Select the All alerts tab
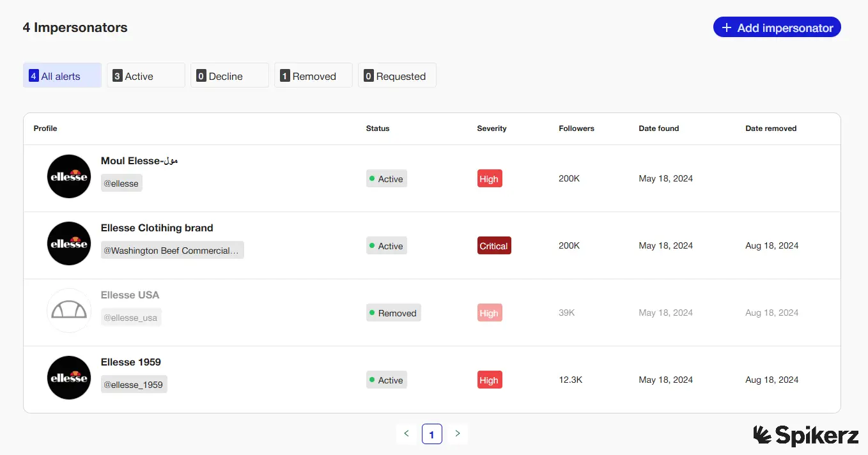The image size is (868, 455). [62, 75]
